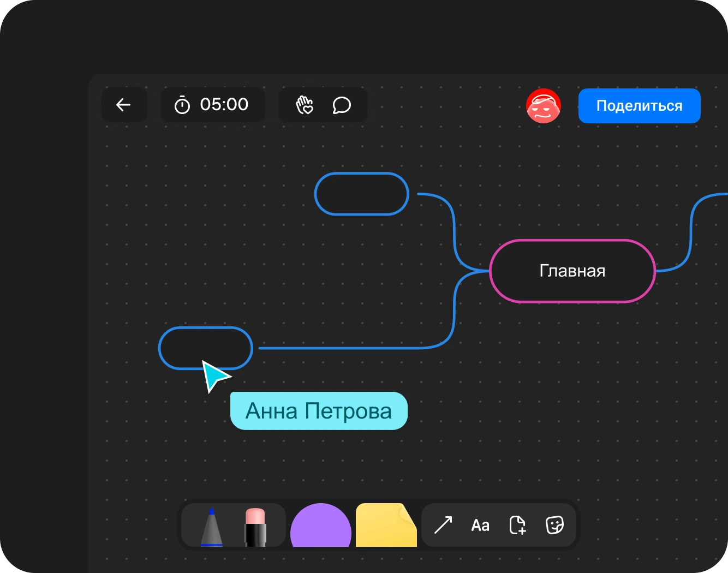Viewport: 728px width, 573px height.
Task: Pick the yellow sticky note
Action: coord(385,526)
